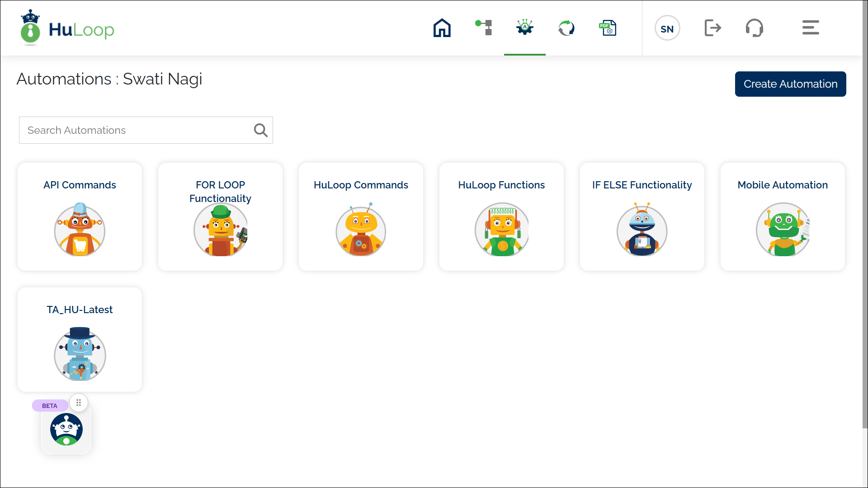Click the logout icon next to profile
This screenshot has width=868, height=488.
pos(713,28)
